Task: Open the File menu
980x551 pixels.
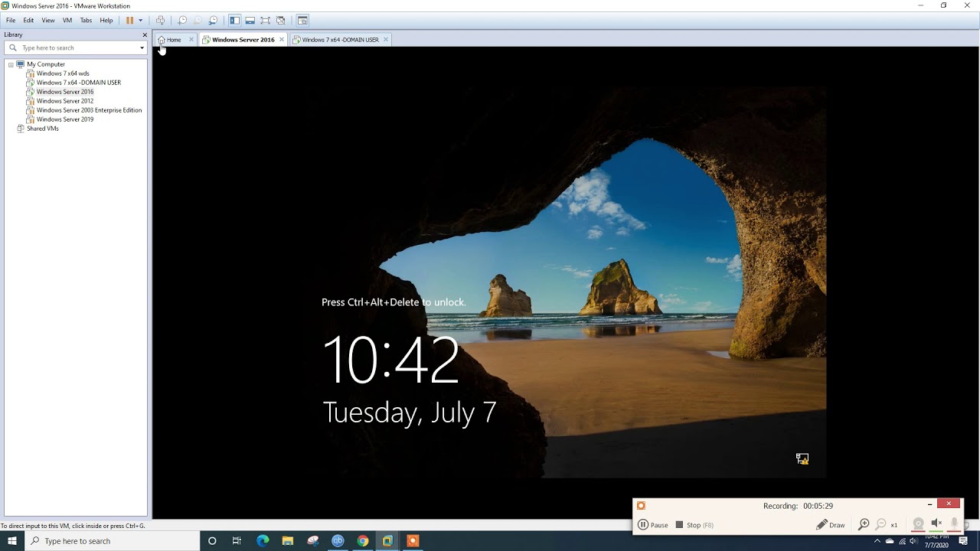Action: point(11,21)
